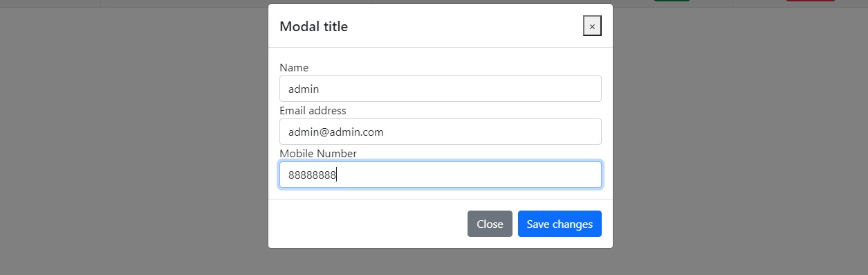Click empty modal footer area beside Close
Screen dimensions: 868x275
pyautogui.click(x=367, y=224)
